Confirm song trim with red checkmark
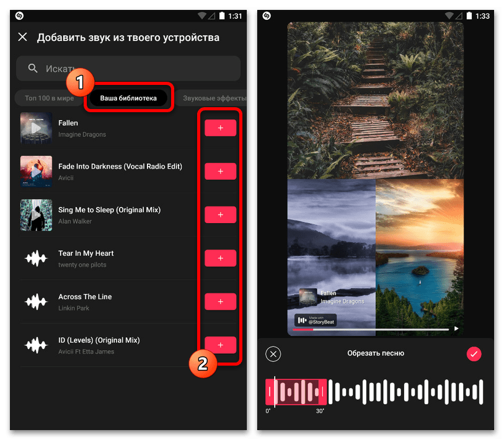 474,354
